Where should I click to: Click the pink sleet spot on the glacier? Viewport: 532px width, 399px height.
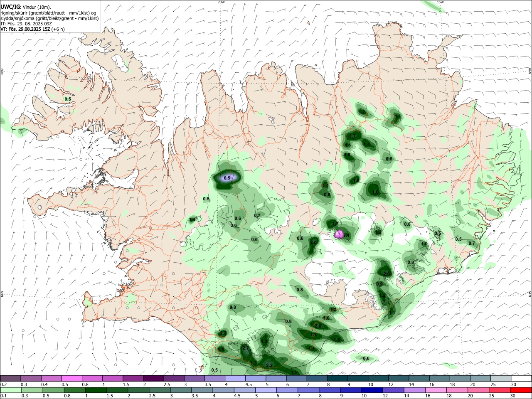pos(340,234)
